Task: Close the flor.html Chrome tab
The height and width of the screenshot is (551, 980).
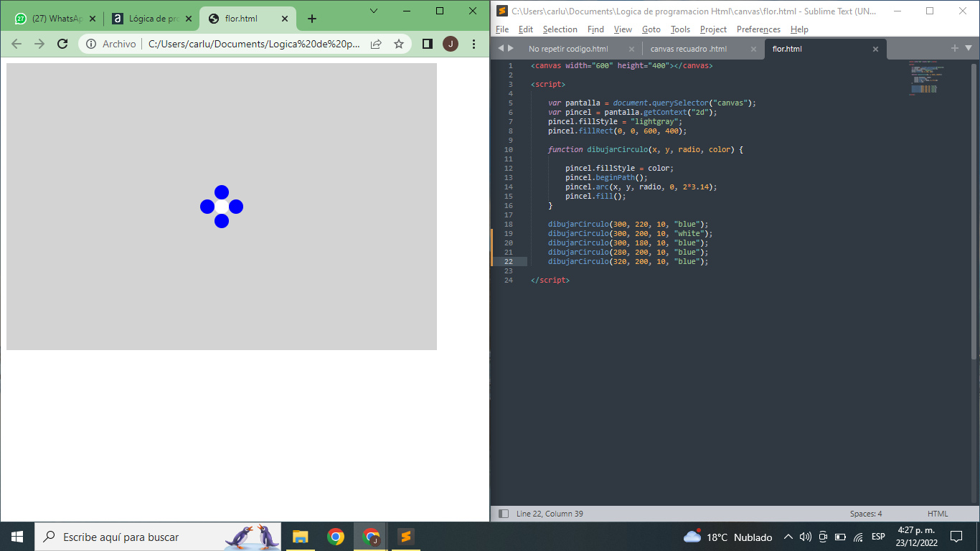Action: click(285, 19)
